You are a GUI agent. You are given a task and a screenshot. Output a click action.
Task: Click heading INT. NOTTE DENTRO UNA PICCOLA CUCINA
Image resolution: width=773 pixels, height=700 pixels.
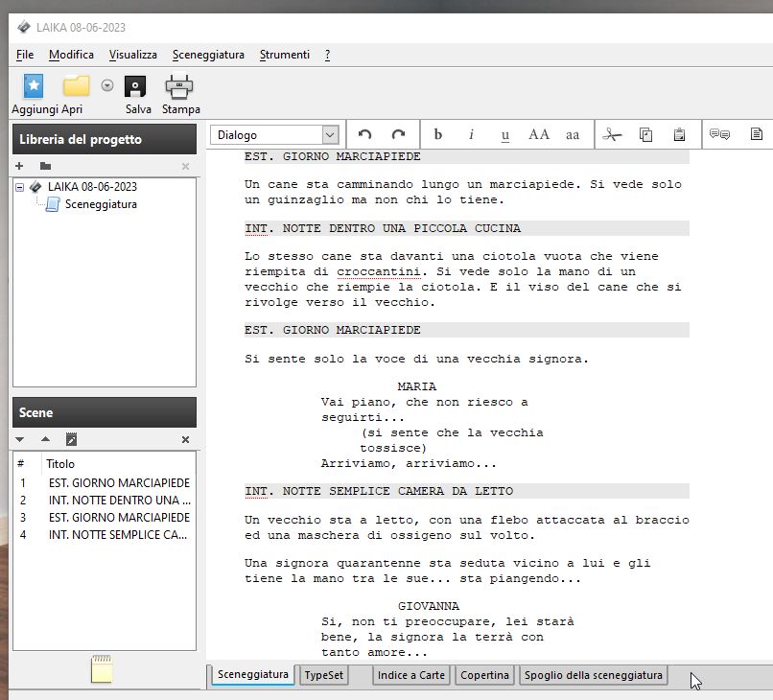(383, 228)
